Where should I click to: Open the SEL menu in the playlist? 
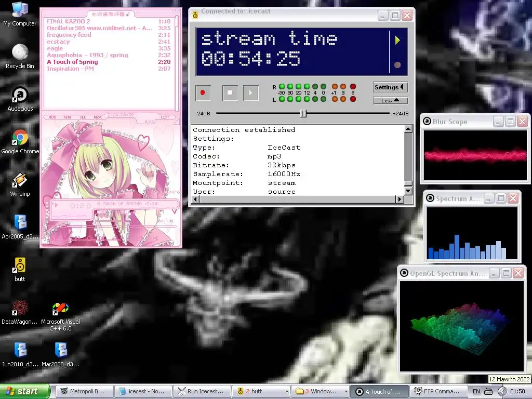coord(83,117)
